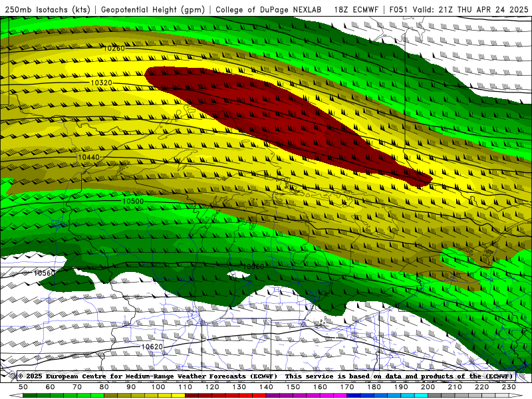The width and height of the screenshot is (532, 399).
Task: Click the 120 label on color scale
Action: coord(212,387)
